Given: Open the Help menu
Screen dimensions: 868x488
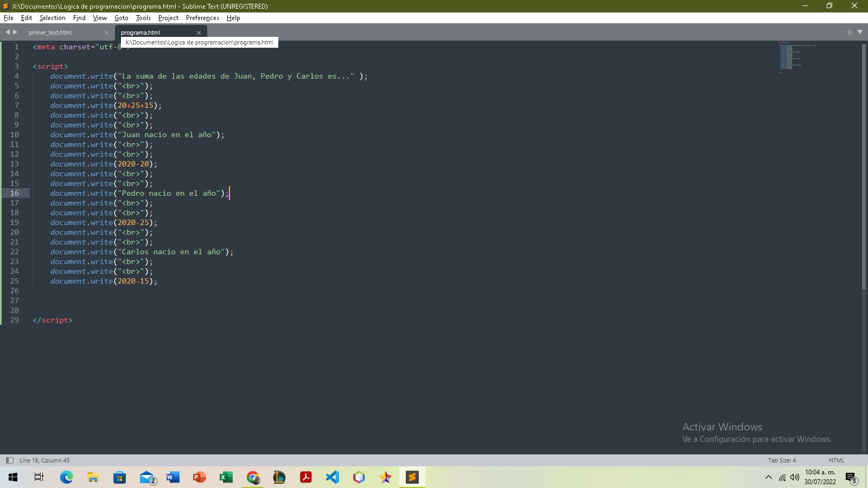Looking at the screenshot, I should coord(233,18).
